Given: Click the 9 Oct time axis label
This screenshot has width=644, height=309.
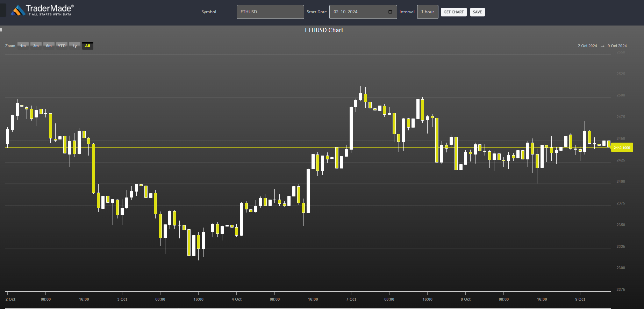Looking at the screenshot, I should [580, 299].
